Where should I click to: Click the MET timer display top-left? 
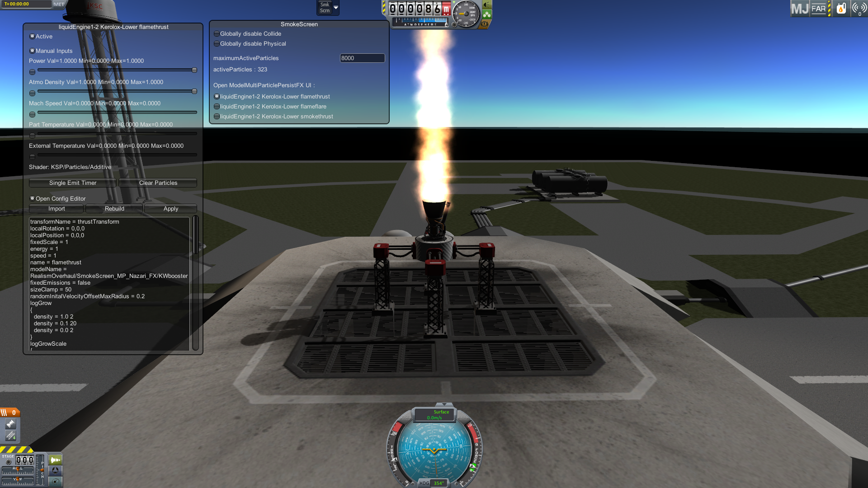(24, 5)
